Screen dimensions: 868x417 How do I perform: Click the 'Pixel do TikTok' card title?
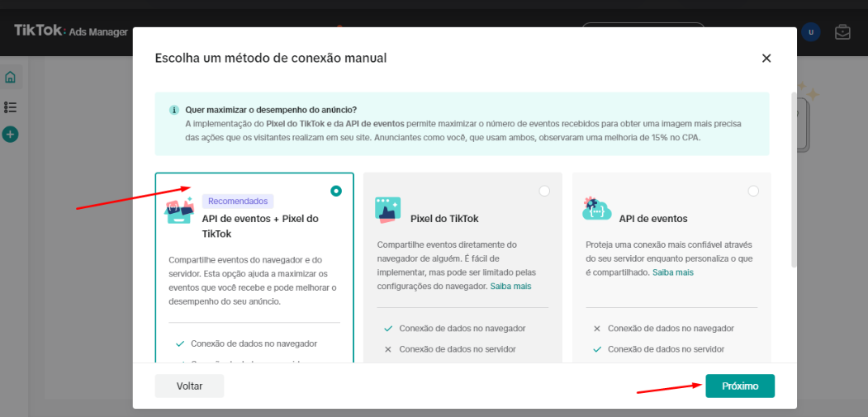(x=444, y=219)
